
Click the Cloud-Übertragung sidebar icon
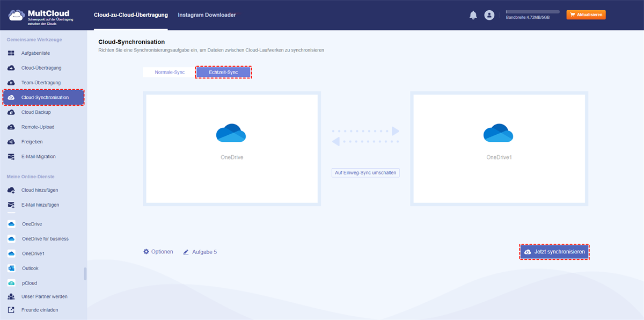pyautogui.click(x=11, y=68)
